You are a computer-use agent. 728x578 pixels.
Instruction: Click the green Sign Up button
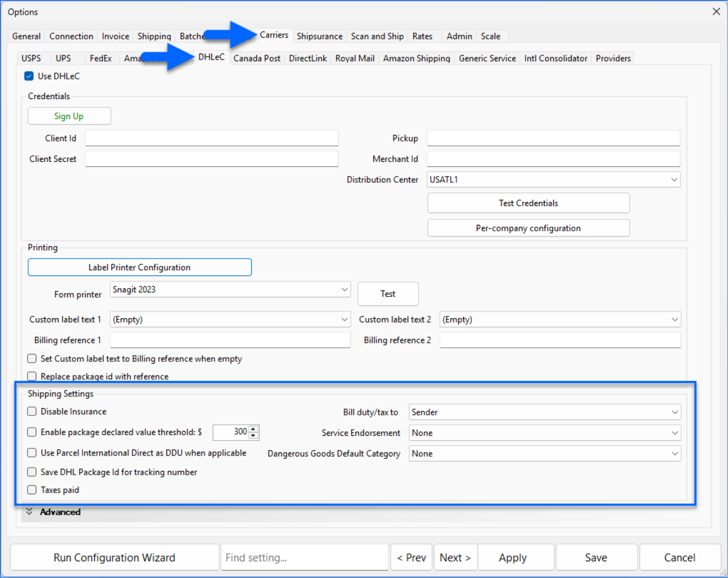click(69, 116)
